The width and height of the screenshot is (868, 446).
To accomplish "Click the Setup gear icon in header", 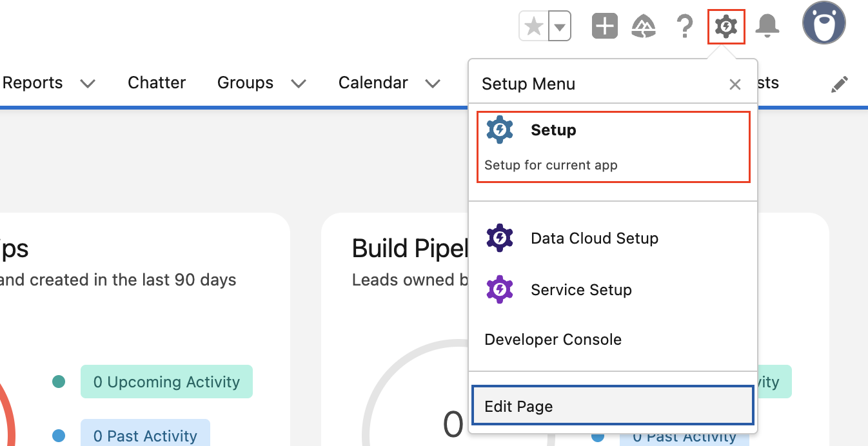I will tap(726, 27).
